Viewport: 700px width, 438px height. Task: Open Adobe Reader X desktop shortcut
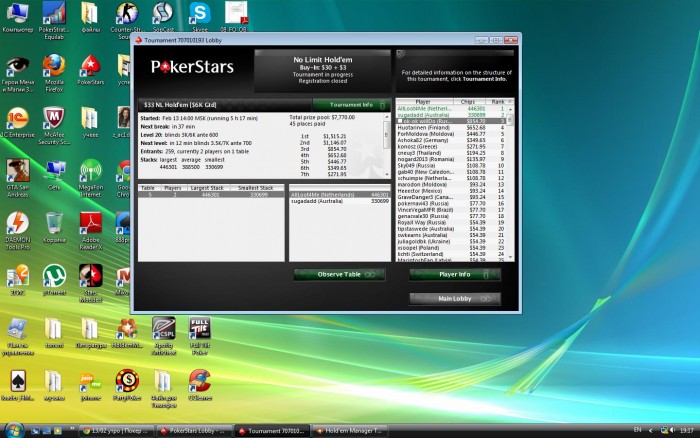(91, 230)
